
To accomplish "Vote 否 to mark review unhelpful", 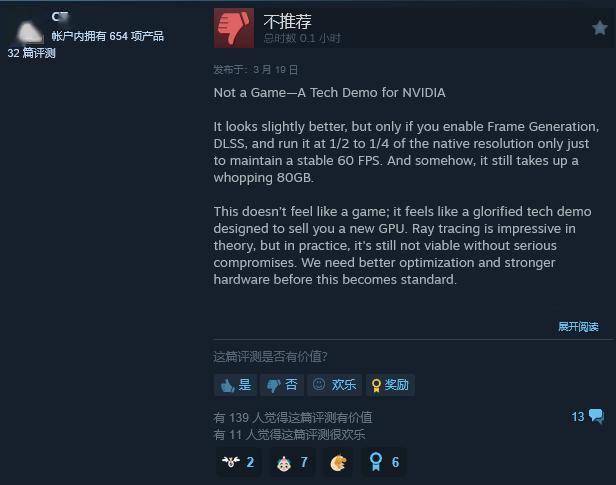I will [282, 385].
